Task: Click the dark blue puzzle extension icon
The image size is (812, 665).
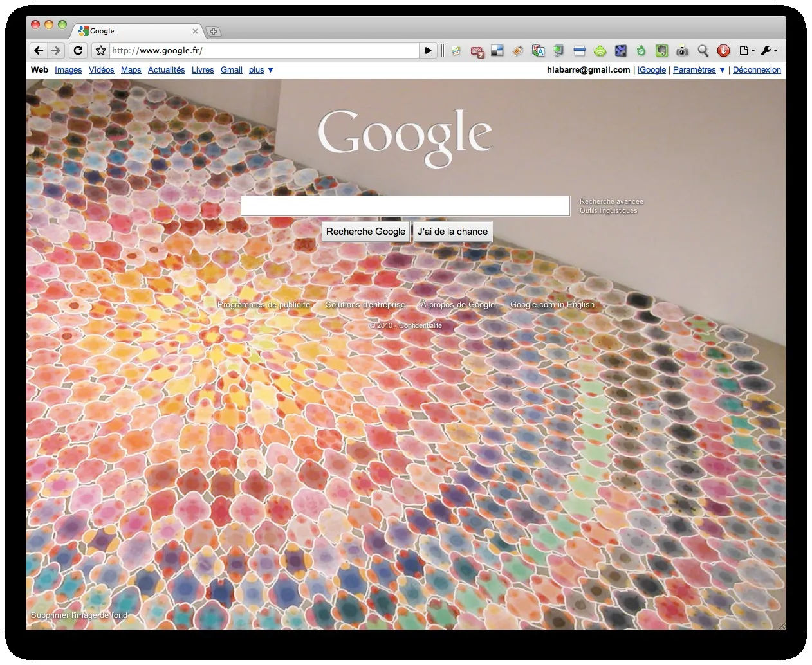Action: point(620,51)
